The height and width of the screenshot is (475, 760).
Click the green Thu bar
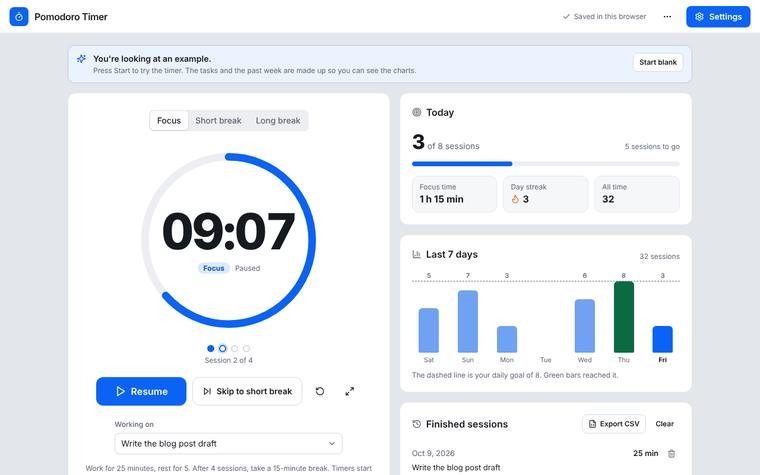tap(624, 317)
